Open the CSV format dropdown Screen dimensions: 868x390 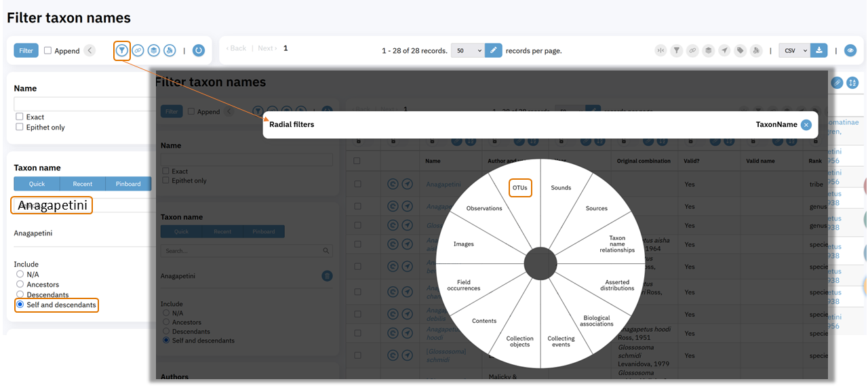tap(795, 50)
